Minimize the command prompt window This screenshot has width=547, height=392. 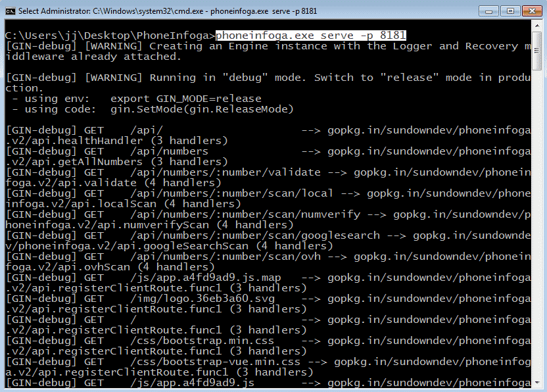[x=488, y=11]
